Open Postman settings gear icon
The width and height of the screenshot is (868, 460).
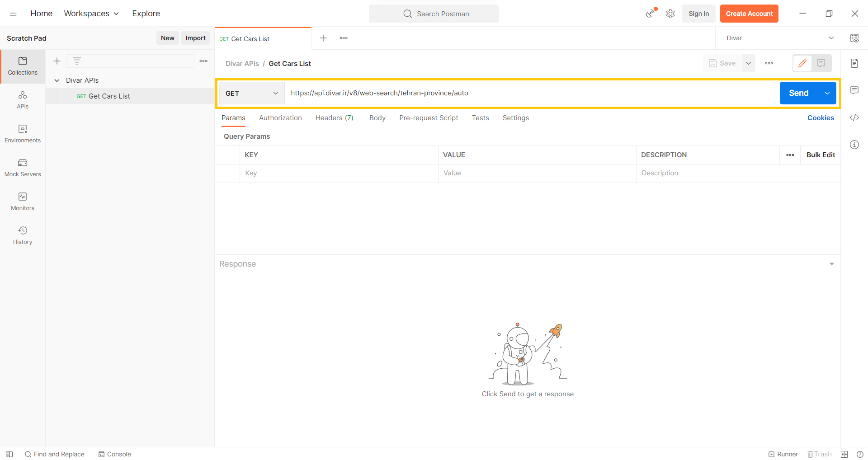670,14
